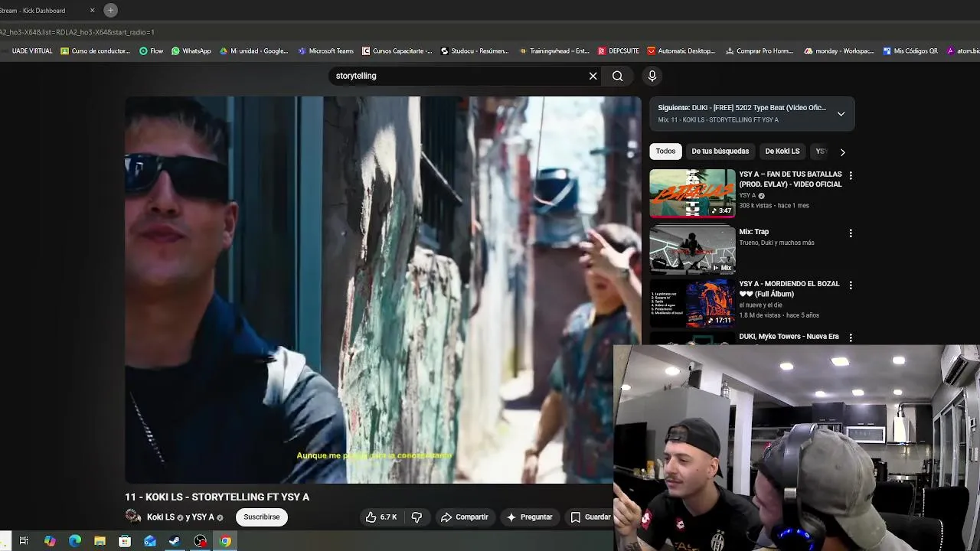Open Steam from the taskbar
Image resolution: width=980 pixels, height=551 pixels.
point(175,541)
